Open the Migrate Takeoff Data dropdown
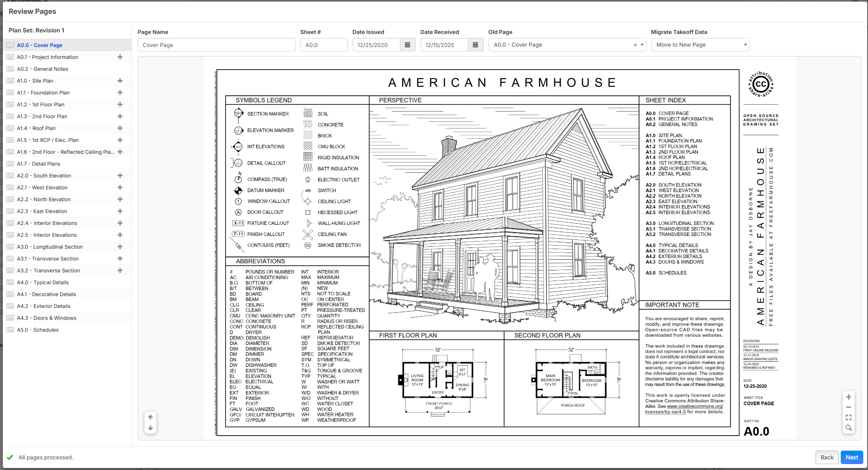 (x=700, y=45)
